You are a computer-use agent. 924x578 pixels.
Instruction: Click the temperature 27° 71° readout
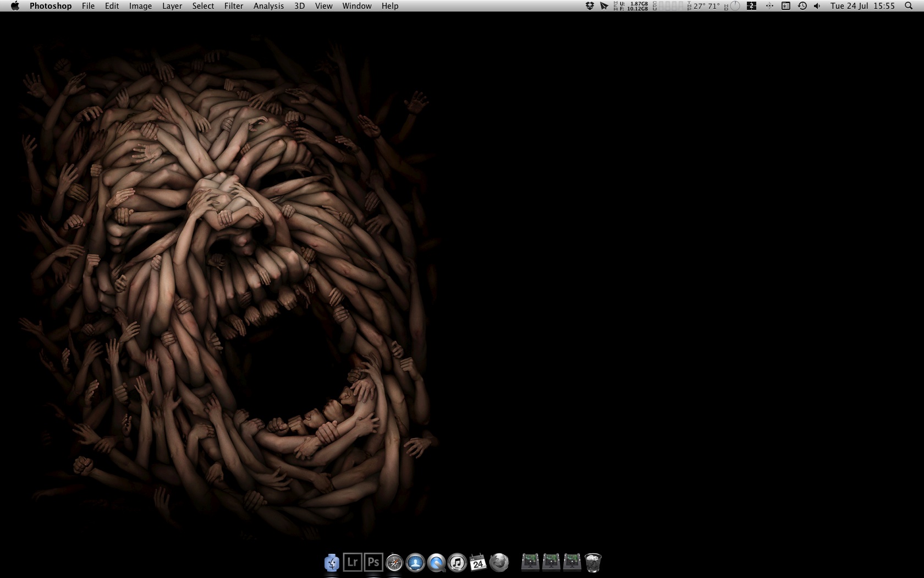[703, 6]
